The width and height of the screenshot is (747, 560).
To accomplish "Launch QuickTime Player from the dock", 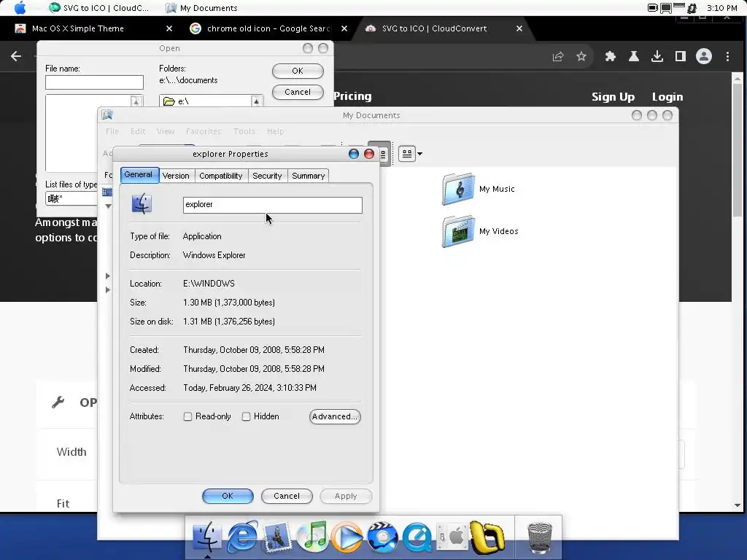I will coord(417,537).
